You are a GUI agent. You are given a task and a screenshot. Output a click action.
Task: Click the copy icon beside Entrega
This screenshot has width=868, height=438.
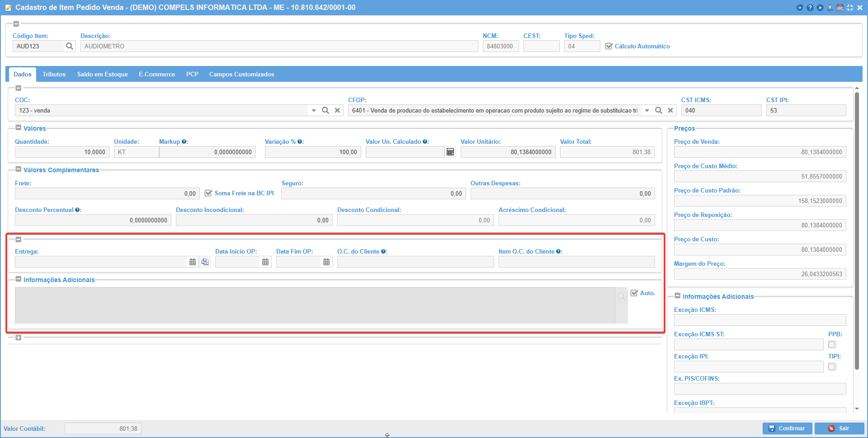click(x=205, y=262)
